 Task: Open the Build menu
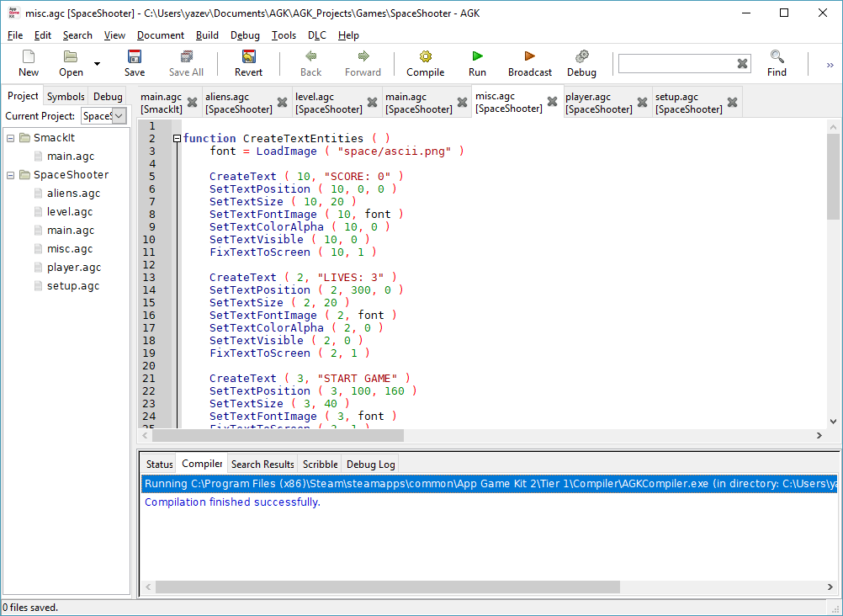point(207,35)
